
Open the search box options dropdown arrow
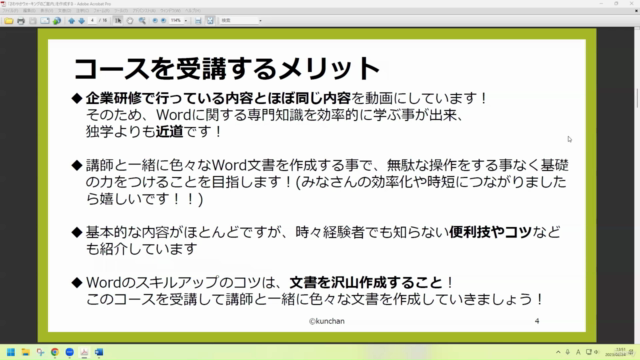pos(260,20)
